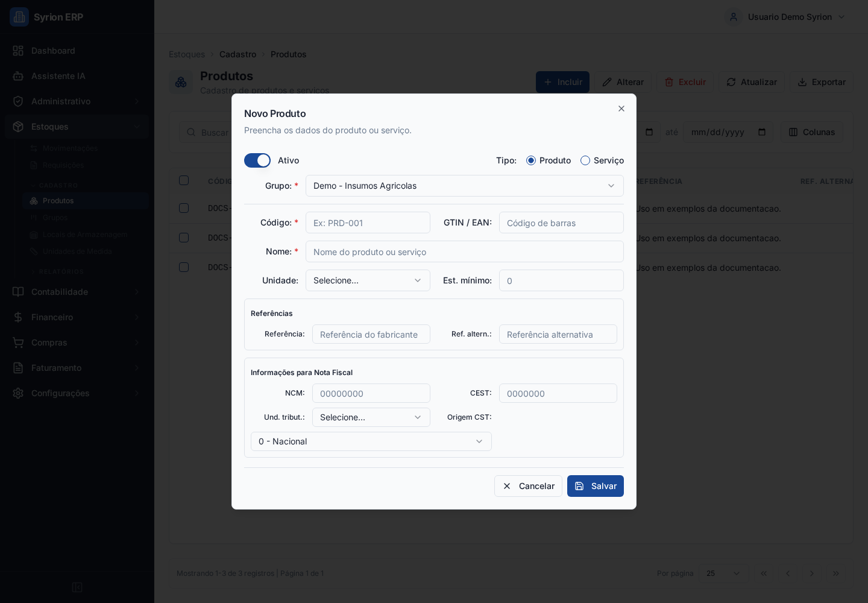The width and height of the screenshot is (868, 603).
Task: Click the Referência alternativa field
Action: (x=558, y=334)
